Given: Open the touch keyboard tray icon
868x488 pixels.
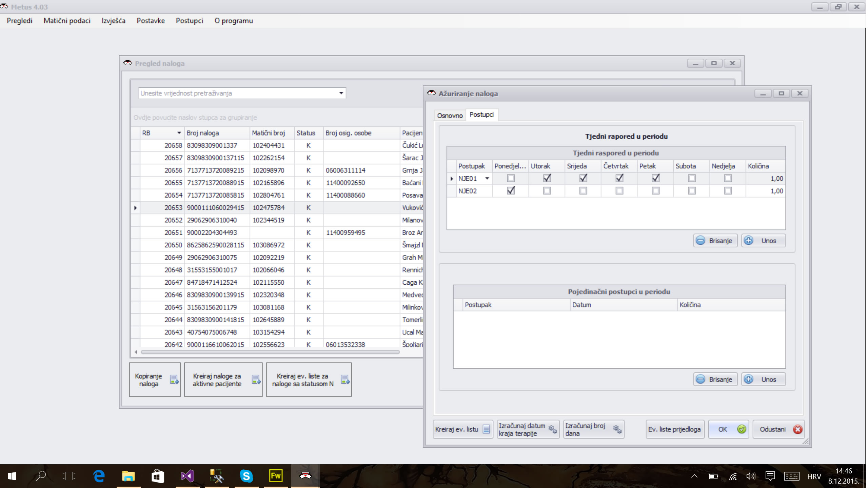Looking at the screenshot, I should [x=791, y=476].
